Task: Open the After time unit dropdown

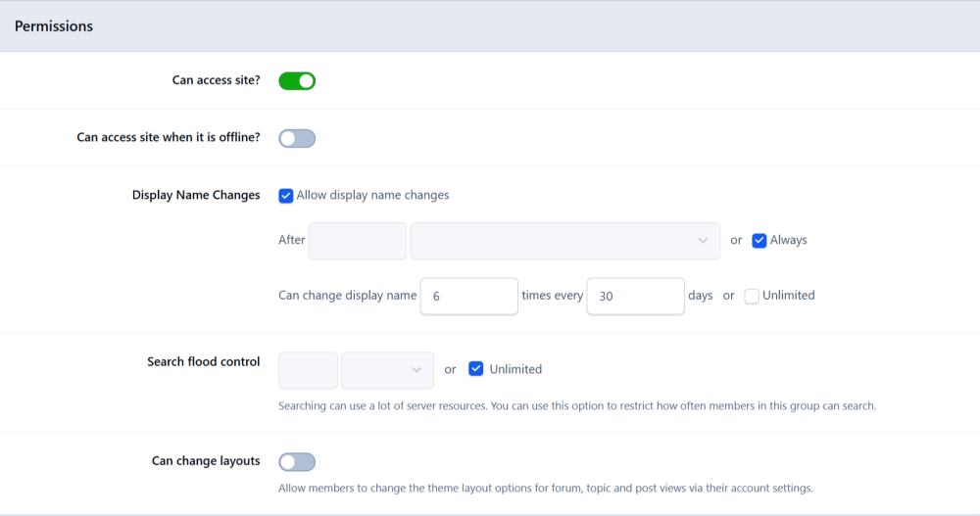Action: 565,241
